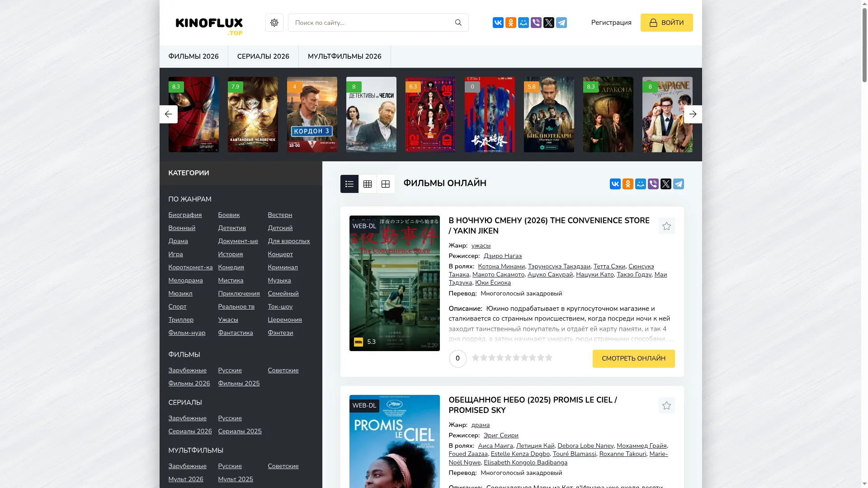The width and height of the screenshot is (868, 488).
Task: Open the Мелодрама genre
Action: pyautogui.click(x=185, y=281)
